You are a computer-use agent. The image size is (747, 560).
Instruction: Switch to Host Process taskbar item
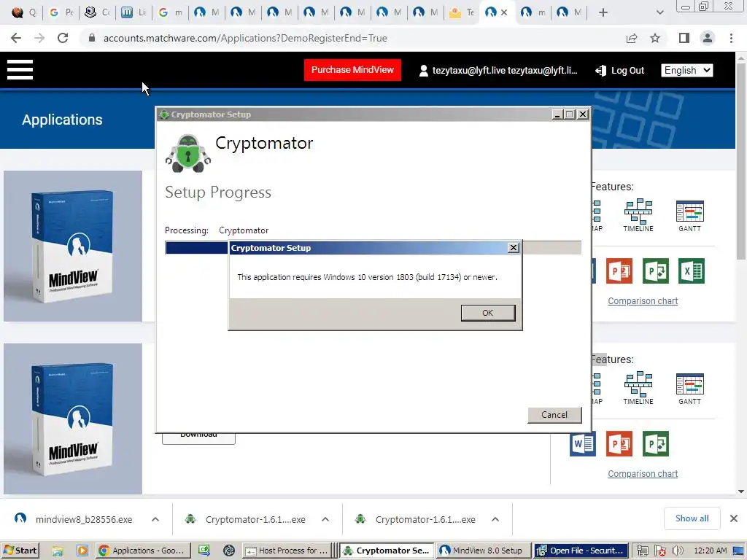tap(287, 551)
